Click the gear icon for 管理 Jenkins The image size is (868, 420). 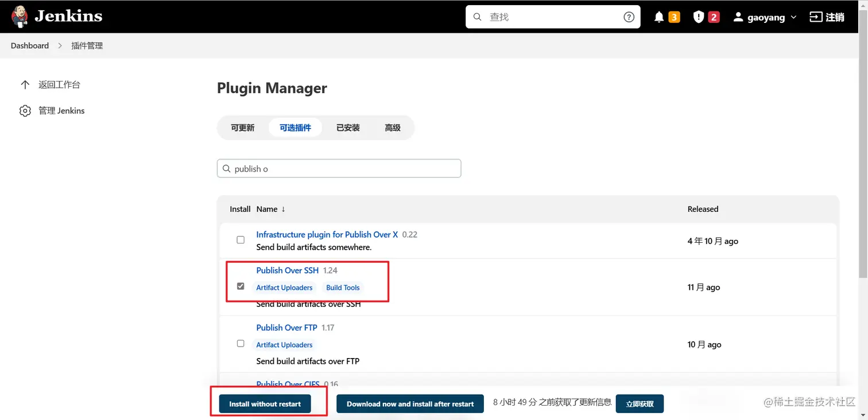tap(25, 111)
